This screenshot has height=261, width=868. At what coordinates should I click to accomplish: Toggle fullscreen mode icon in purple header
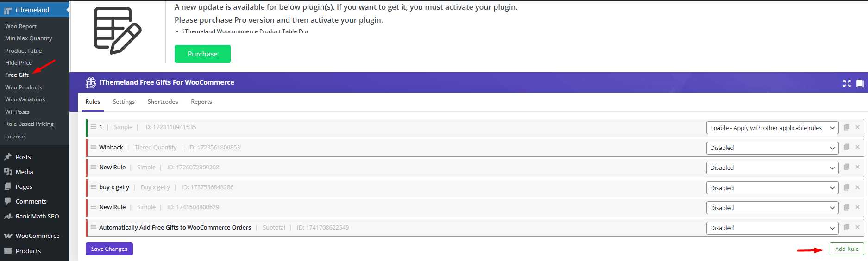point(847,83)
